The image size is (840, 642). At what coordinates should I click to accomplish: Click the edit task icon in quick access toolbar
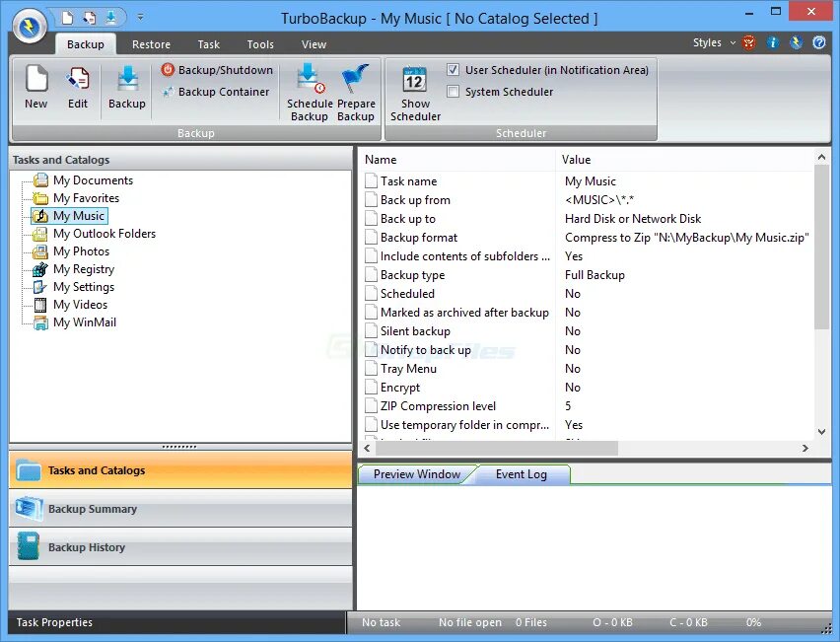[x=89, y=18]
